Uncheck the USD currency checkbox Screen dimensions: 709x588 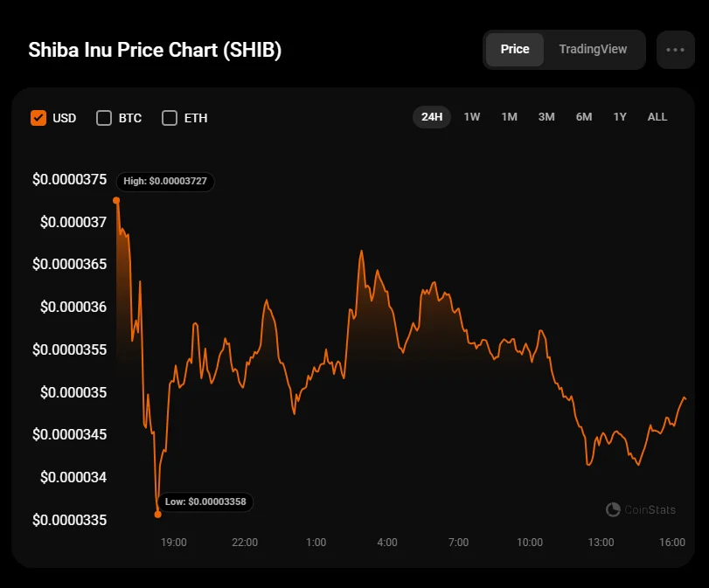[x=38, y=118]
